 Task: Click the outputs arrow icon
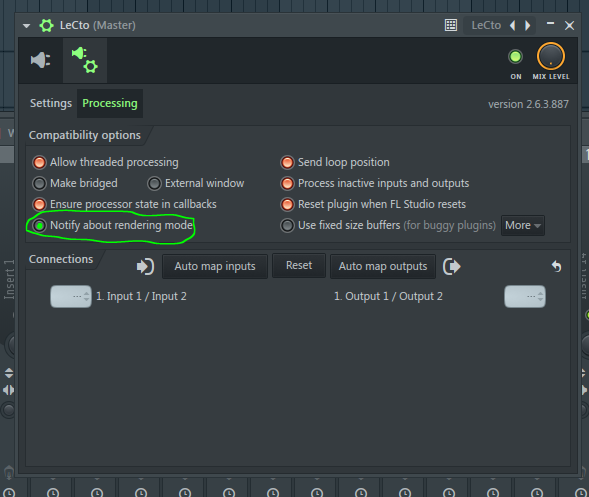coord(452,267)
